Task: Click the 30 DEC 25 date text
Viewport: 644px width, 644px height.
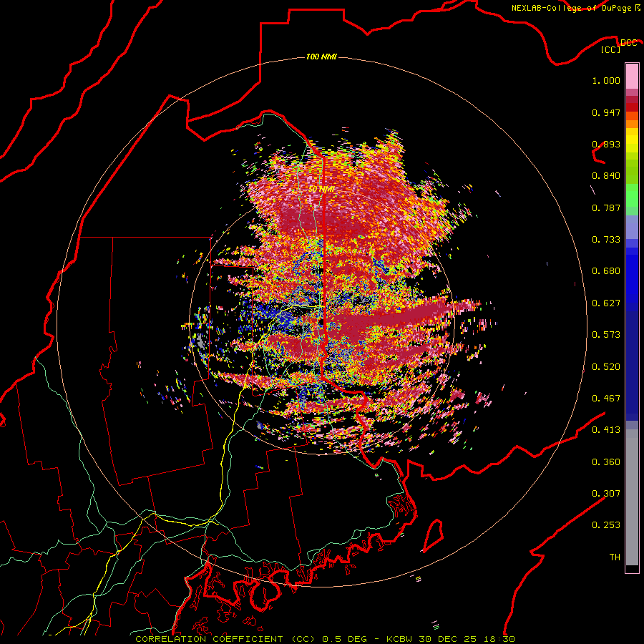Action: [448, 639]
